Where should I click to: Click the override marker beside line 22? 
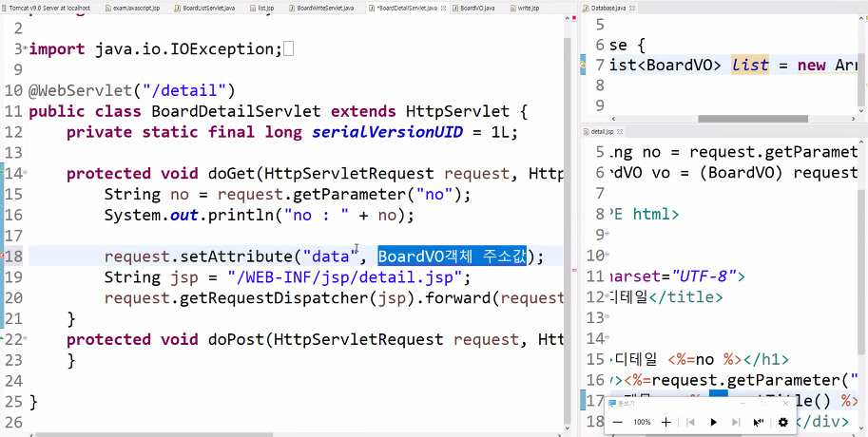pos(2,338)
